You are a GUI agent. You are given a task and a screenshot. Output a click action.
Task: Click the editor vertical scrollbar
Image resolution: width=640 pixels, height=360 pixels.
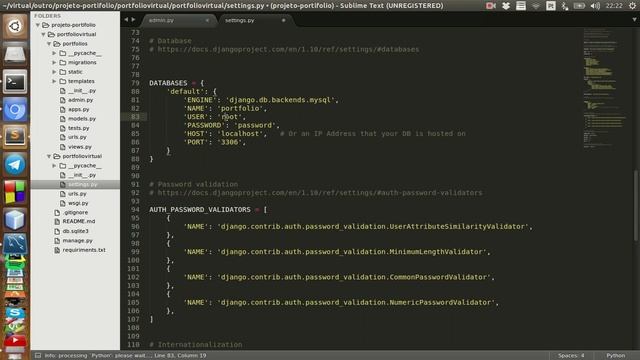[635, 206]
